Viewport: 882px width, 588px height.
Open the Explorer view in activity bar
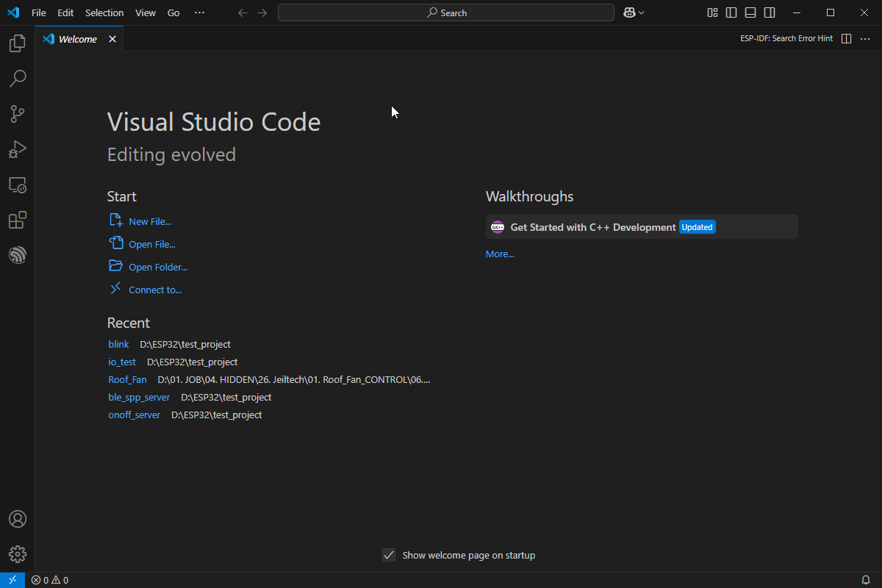tap(17, 43)
